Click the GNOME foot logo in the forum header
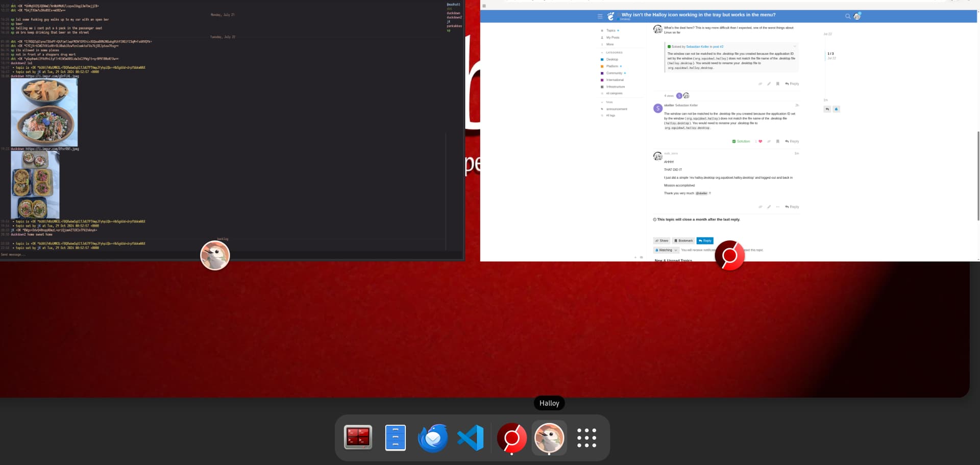 610,16
